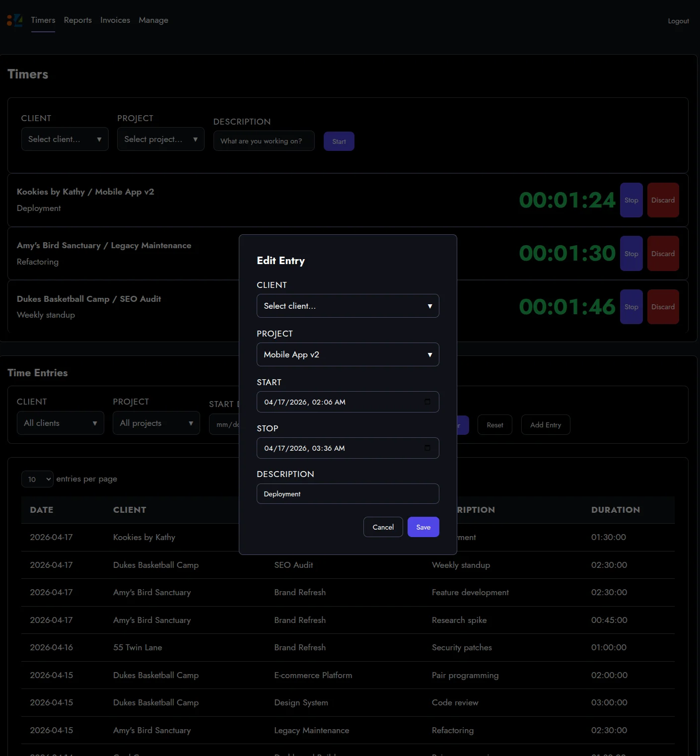Screen dimensions: 700x756
Task: Open the Mobile App v2 project dropdown
Action: coord(348,354)
